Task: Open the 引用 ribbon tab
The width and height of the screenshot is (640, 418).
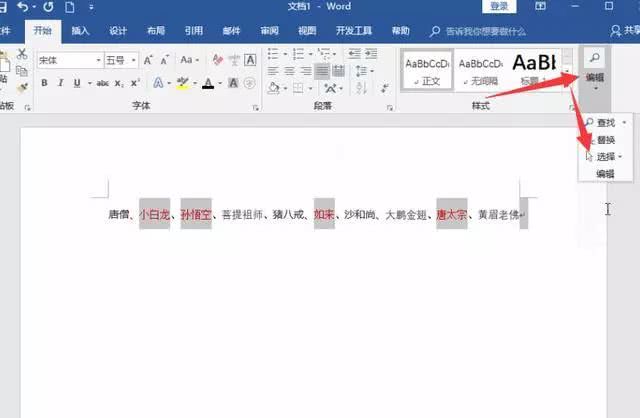Action: coord(193,31)
